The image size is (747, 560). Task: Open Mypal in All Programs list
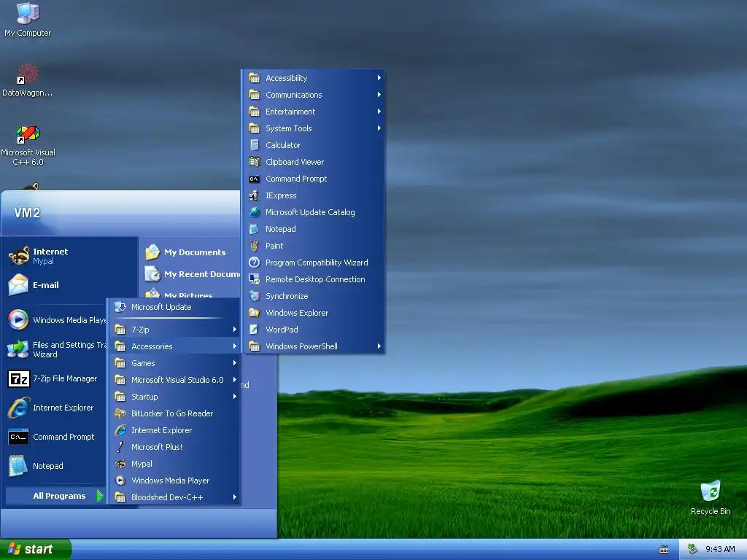pyautogui.click(x=174, y=464)
